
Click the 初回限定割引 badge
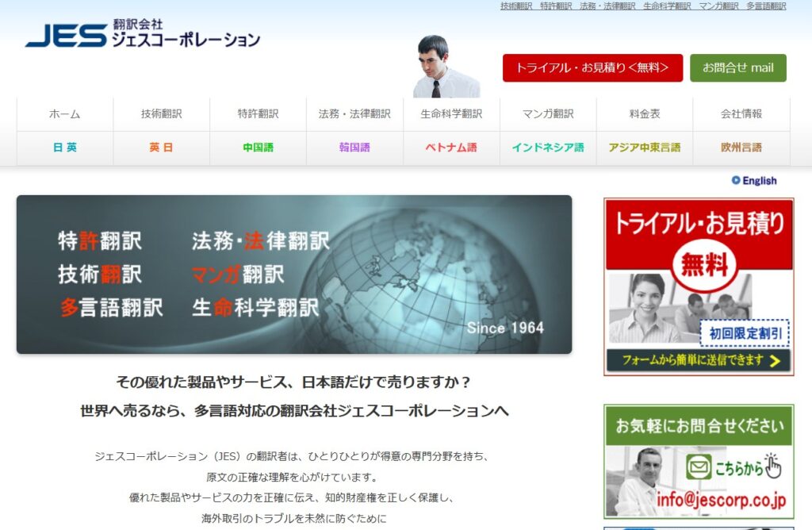click(745, 333)
